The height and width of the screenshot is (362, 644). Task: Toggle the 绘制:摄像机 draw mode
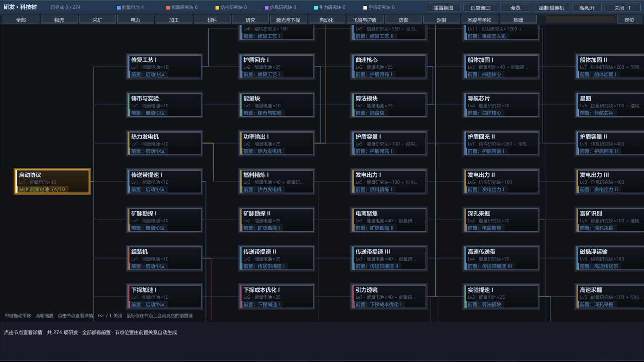click(x=551, y=7)
